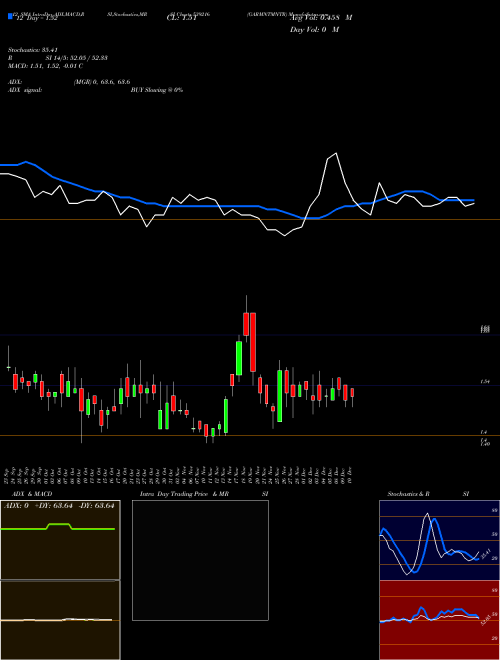The width and height of the screenshot is (500, 660).
Task: Click the 'Day Vol: 0 M' text
Action: [x=314, y=30]
